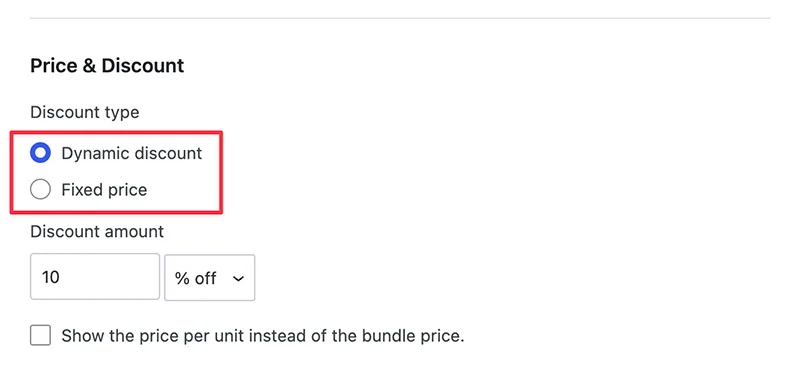Click the Dynamic discount label text
800x369 pixels.
click(x=132, y=153)
